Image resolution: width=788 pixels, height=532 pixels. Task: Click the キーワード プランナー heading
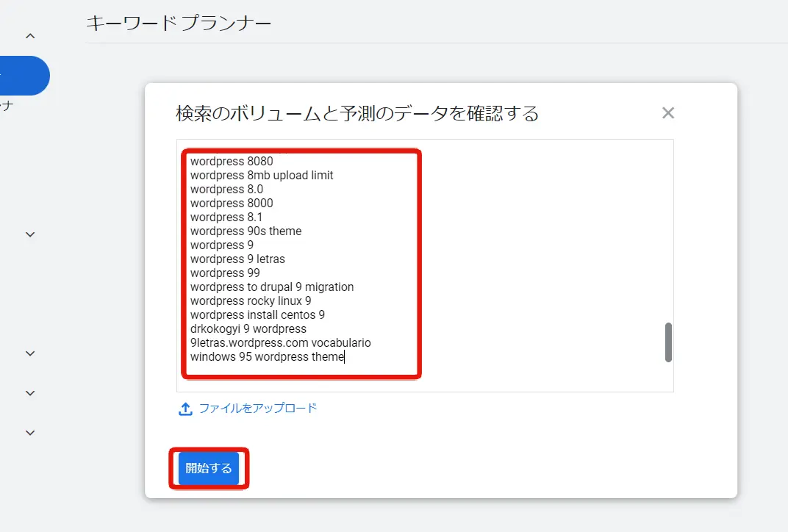179,23
